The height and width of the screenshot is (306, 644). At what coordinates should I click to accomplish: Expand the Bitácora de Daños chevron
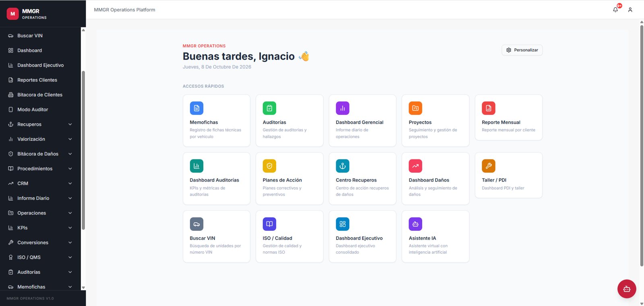pos(70,154)
